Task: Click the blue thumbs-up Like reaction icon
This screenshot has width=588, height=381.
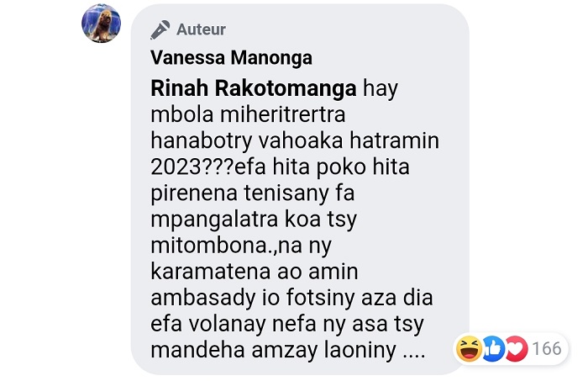Action: click(493, 349)
